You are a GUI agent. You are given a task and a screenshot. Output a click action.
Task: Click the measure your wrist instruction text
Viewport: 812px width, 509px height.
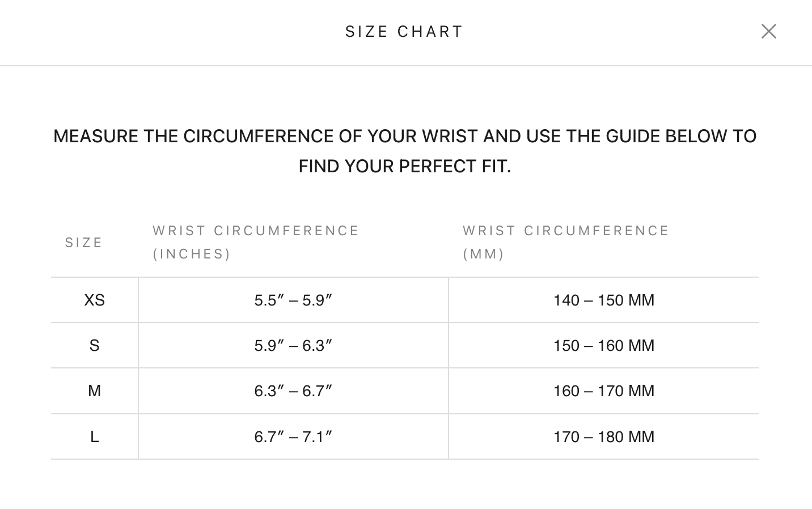tap(405, 151)
